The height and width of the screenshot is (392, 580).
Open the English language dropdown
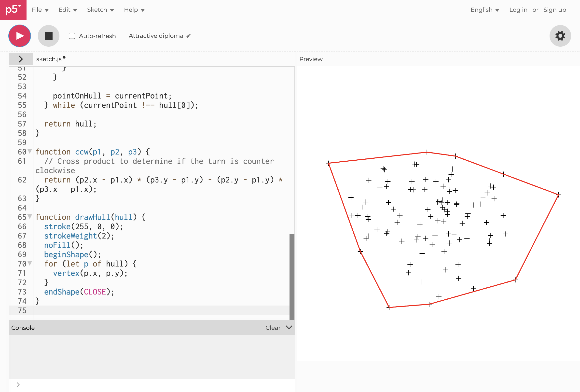[x=485, y=10]
